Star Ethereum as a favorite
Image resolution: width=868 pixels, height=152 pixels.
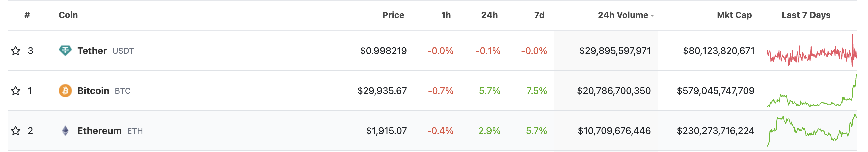tap(15, 130)
